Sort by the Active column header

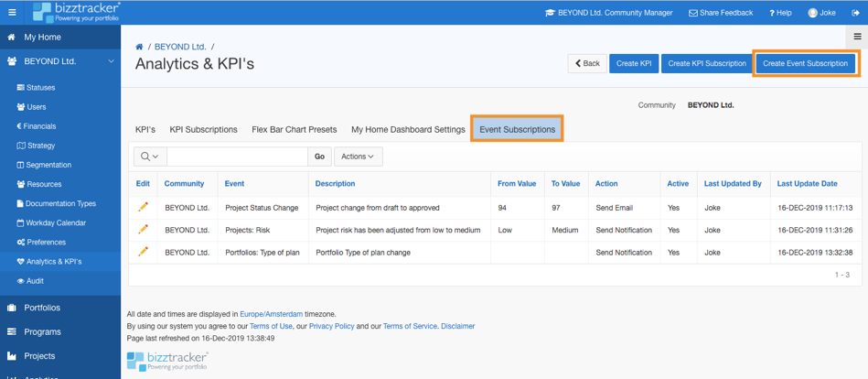678,183
